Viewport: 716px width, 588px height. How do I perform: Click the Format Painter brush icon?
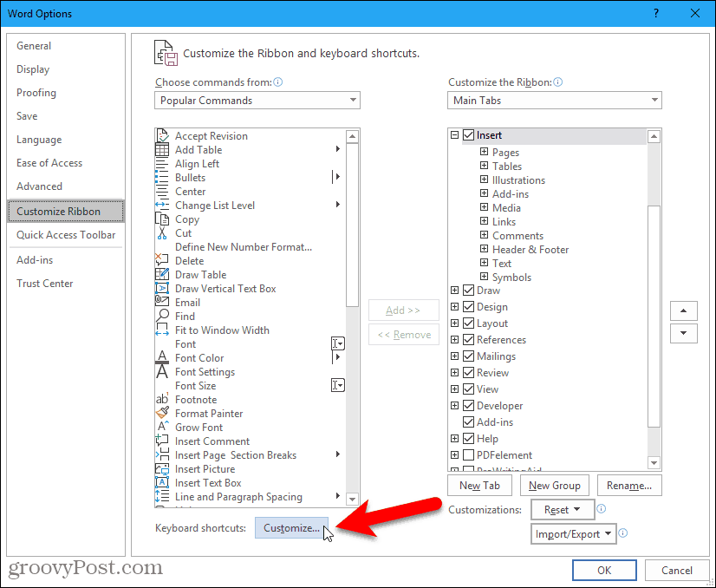(x=162, y=413)
